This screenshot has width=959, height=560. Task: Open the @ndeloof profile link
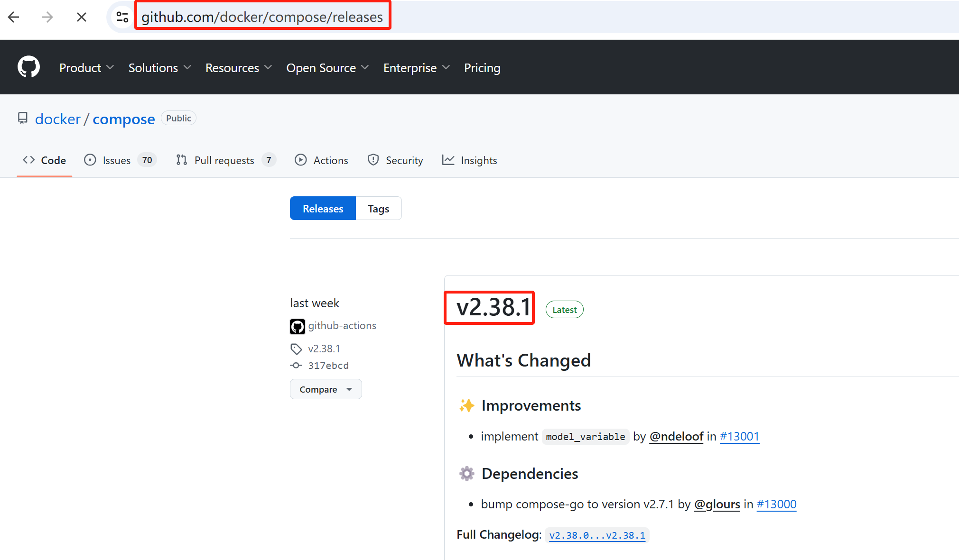(x=676, y=436)
